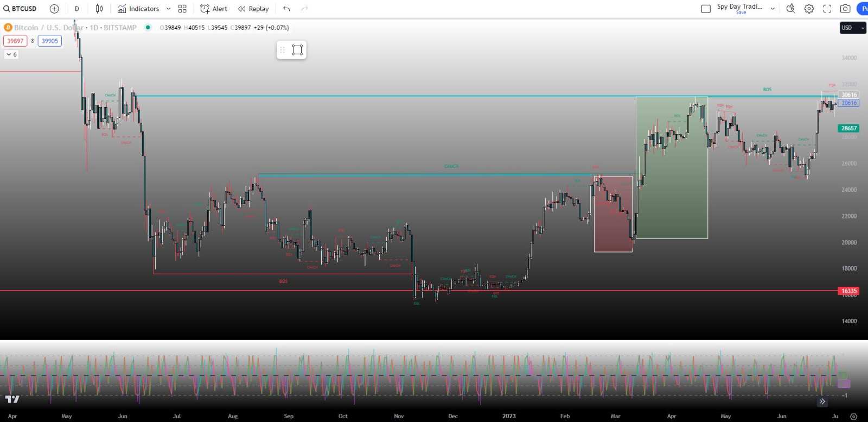The height and width of the screenshot is (422, 868).
Task: Select the rectangle drawing tool in floating toolbar
Action: (x=297, y=50)
